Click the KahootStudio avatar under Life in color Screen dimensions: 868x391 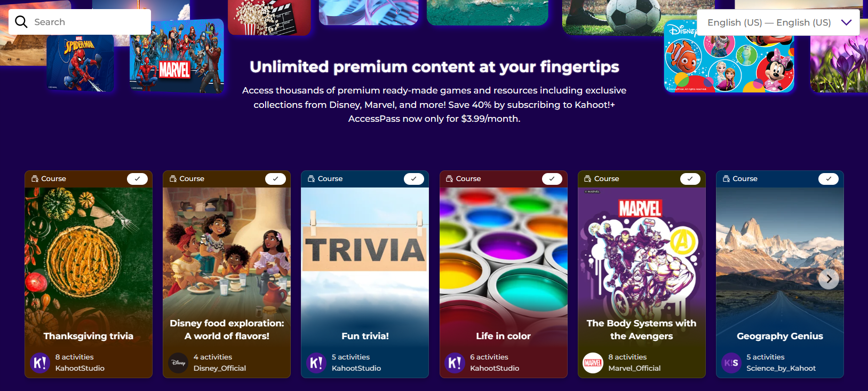(x=455, y=363)
